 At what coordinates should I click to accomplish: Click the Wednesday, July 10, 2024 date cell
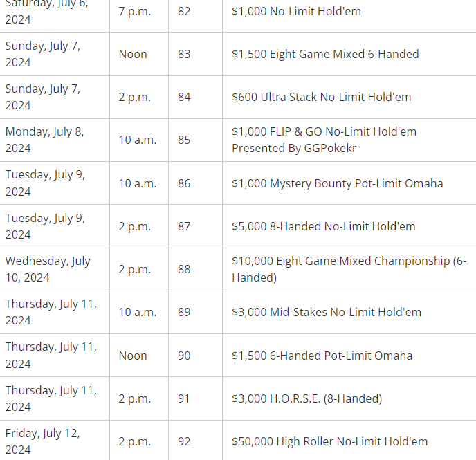click(48, 269)
